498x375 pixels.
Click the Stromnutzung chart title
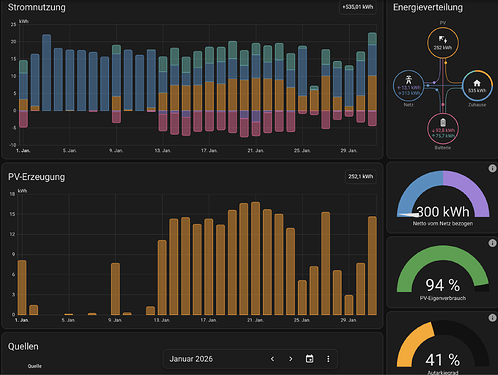click(37, 7)
